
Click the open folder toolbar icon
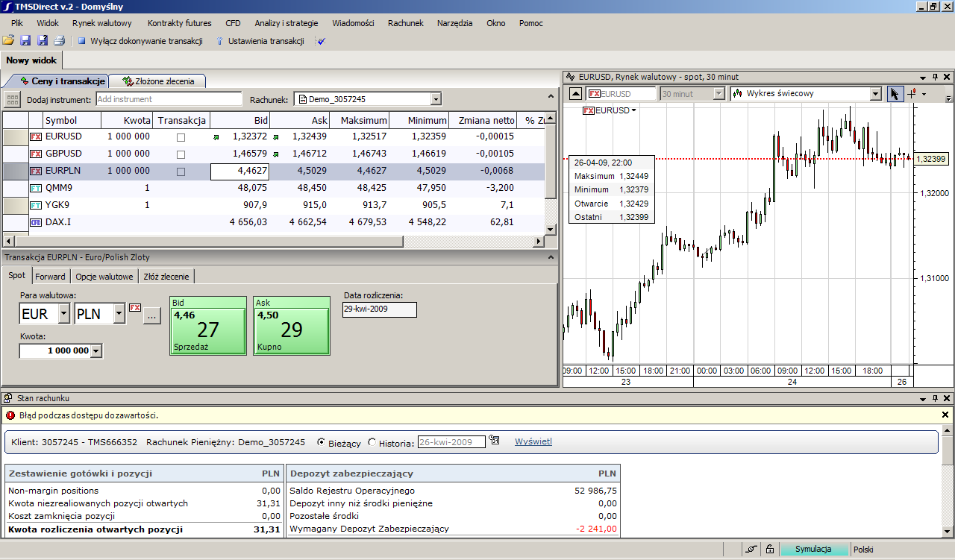click(8, 41)
